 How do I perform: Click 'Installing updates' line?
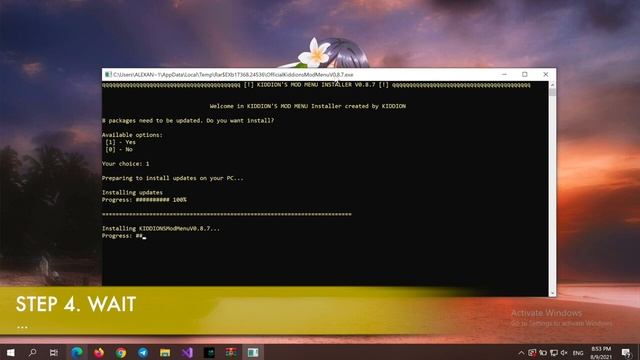(132, 192)
